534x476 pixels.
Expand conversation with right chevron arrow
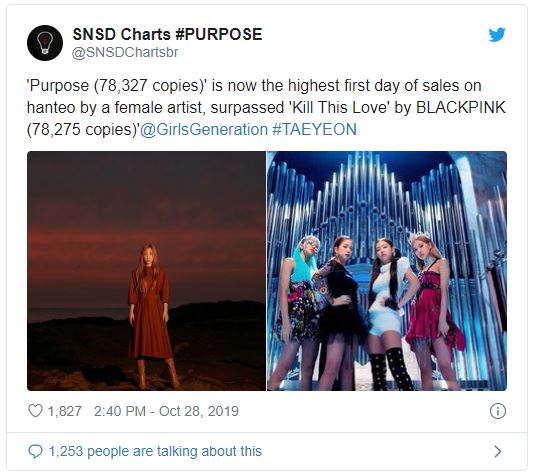[498, 451]
